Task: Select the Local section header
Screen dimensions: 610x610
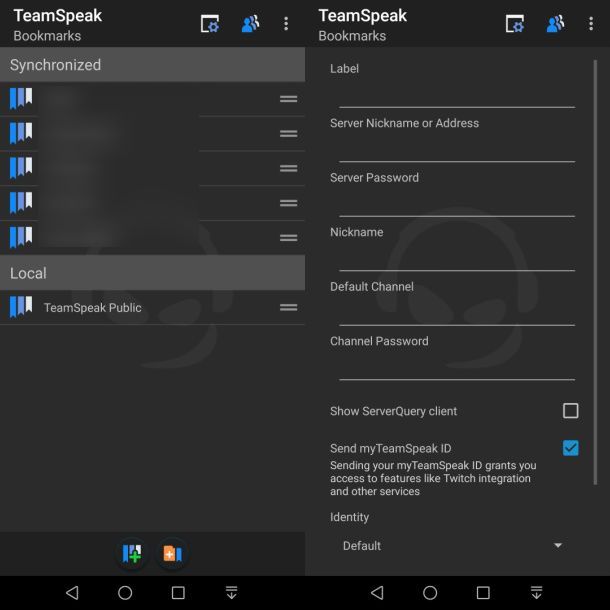Action: (152, 273)
